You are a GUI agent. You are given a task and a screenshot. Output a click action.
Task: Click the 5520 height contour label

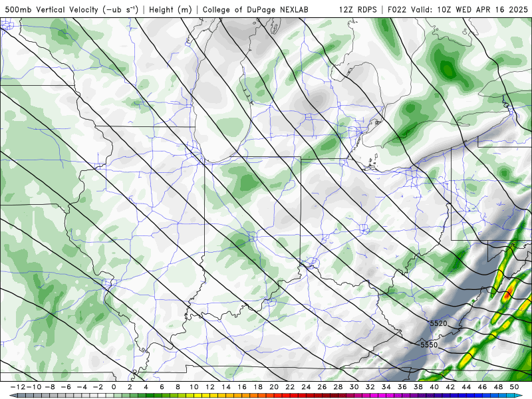point(439,323)
